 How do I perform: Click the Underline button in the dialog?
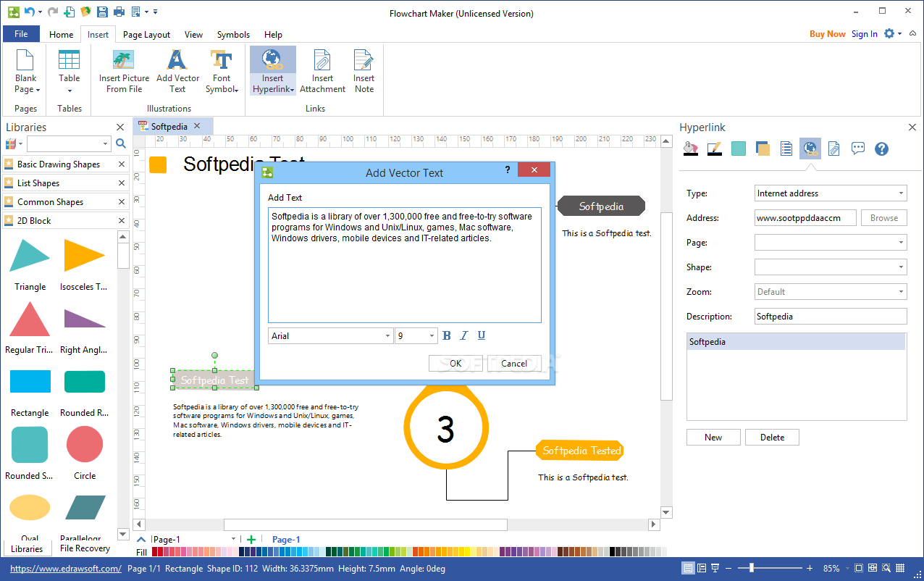click(482, 335)
